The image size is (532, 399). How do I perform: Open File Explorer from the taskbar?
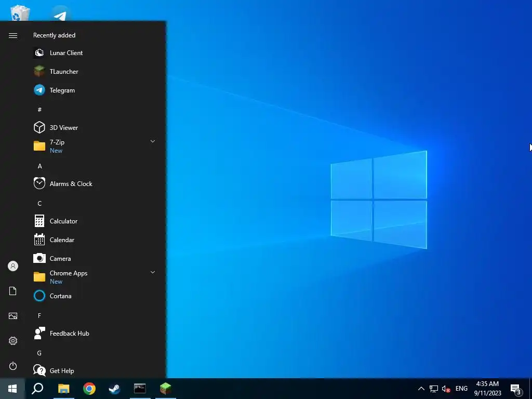click(x=63, y=389)
